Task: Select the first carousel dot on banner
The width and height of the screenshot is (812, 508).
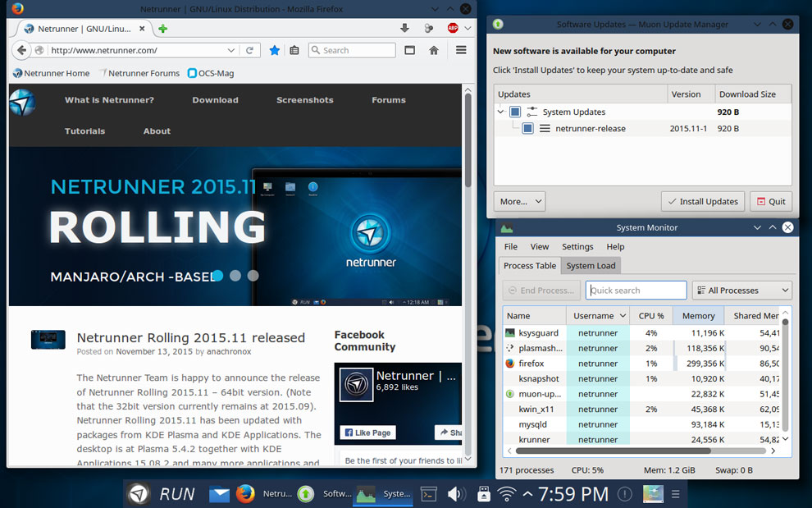Action: 217,276
